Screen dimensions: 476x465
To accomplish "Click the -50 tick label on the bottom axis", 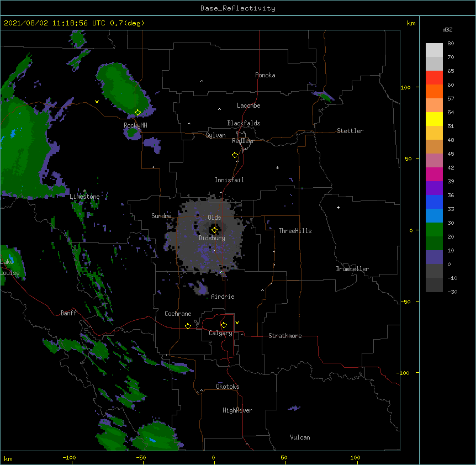I will coord(141,457).
